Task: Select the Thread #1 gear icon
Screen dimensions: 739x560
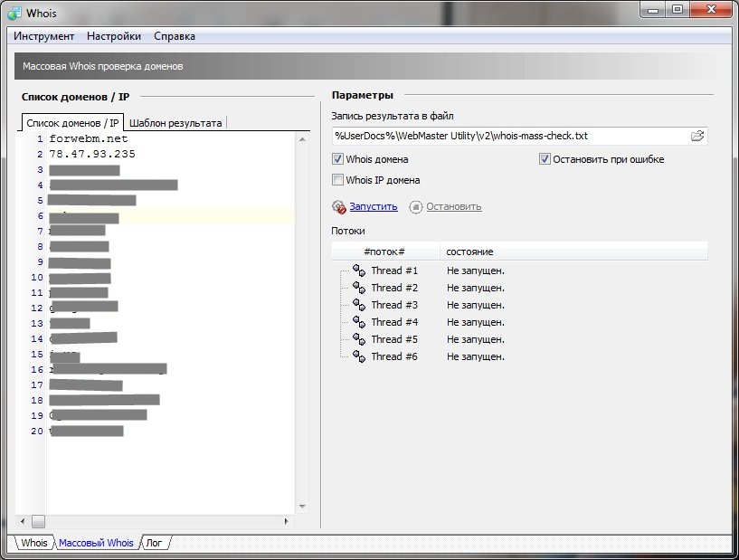Action: pos(358,271)
